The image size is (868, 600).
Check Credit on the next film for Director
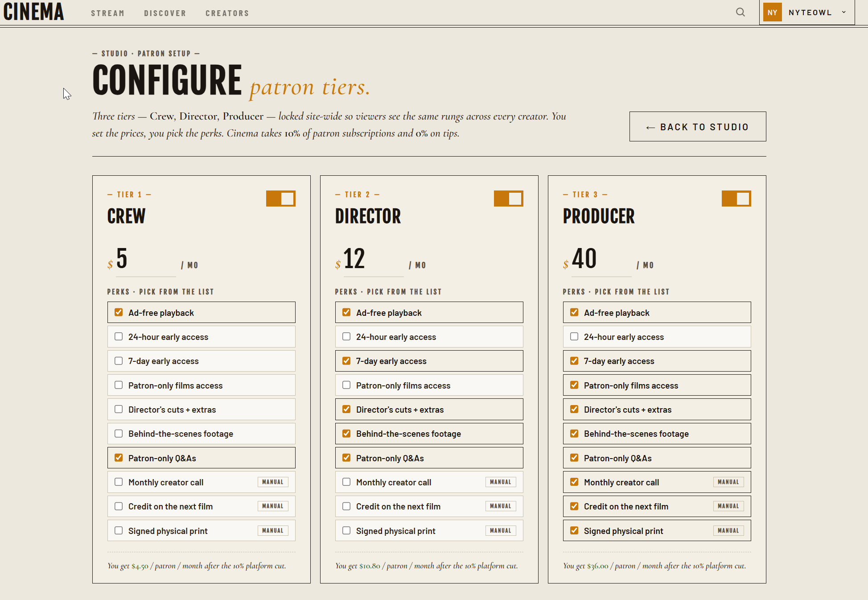click(346, 506)
